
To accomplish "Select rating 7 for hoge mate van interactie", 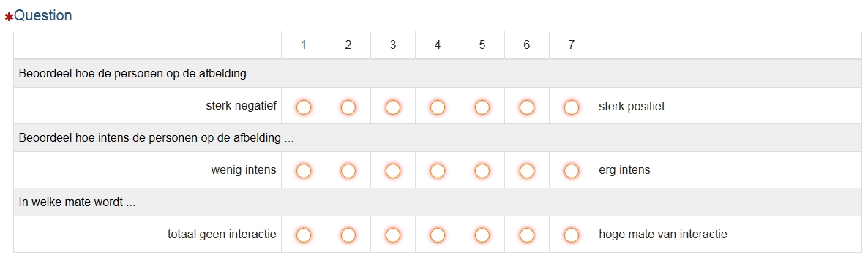I will [x=572, y=235].
